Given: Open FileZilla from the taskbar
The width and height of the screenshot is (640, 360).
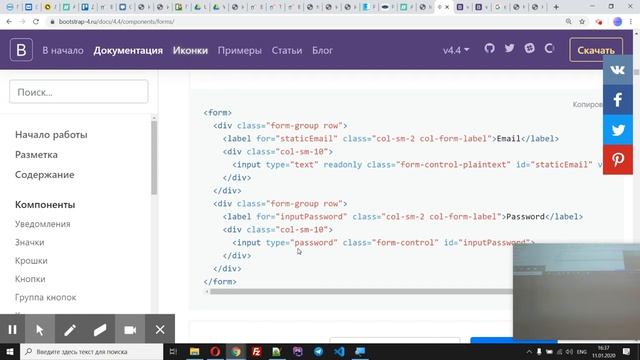Looking at the screenshot, I should coord(256,351).
